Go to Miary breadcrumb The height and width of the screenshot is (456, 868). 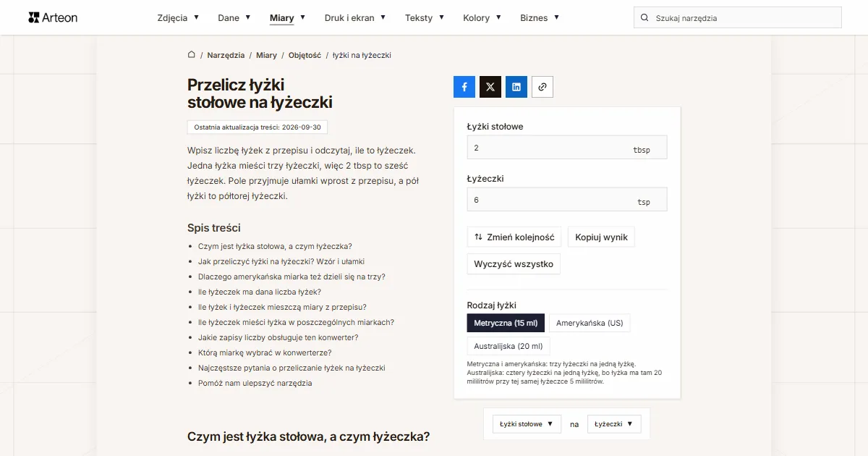pos(266,55)
